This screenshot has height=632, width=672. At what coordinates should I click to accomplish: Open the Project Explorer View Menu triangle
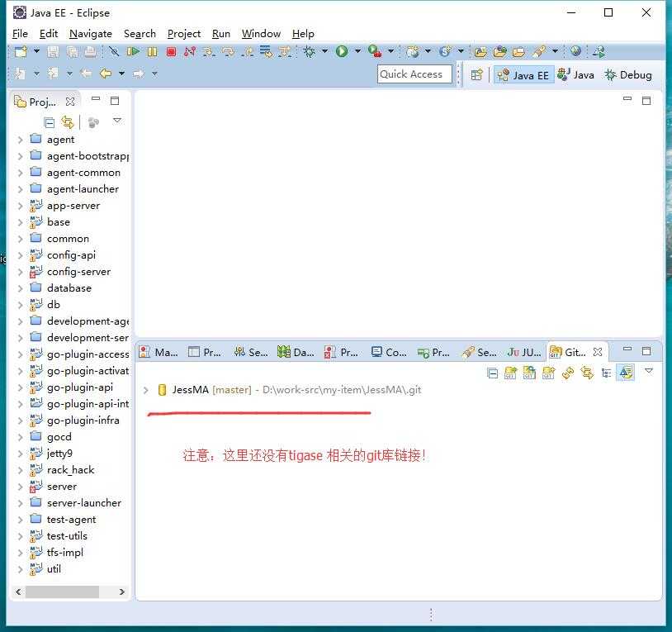tap(117, 121)
